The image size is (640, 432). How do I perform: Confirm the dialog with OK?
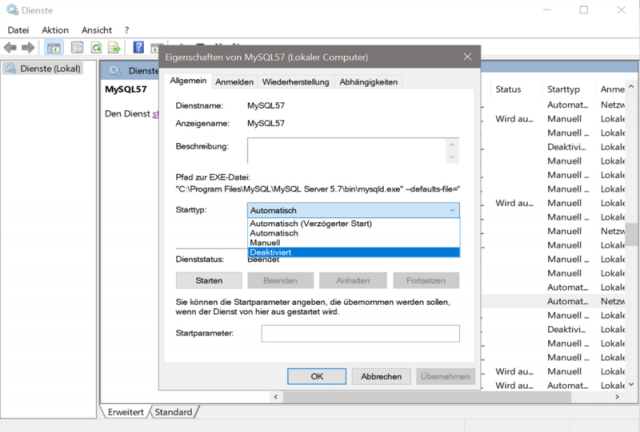pyautogui.click(x=317, y=376)
